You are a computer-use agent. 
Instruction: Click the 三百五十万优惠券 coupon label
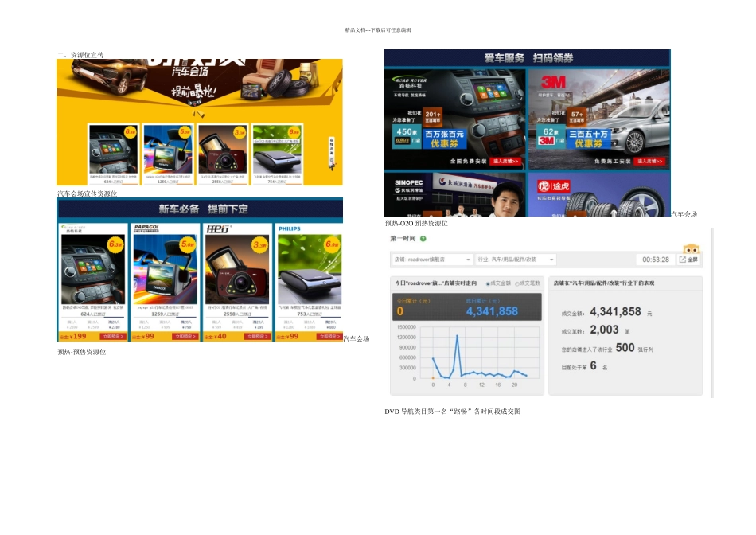pyautogui.click(x=588, y=139)
